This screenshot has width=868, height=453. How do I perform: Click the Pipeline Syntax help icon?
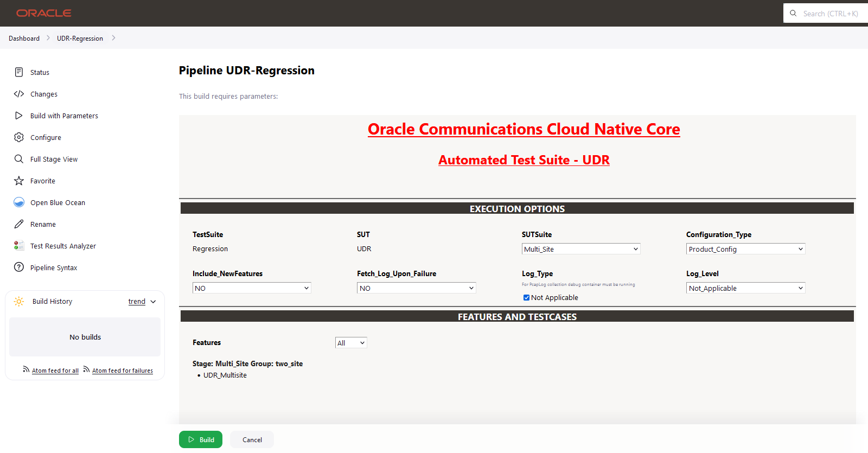(19, 267)
